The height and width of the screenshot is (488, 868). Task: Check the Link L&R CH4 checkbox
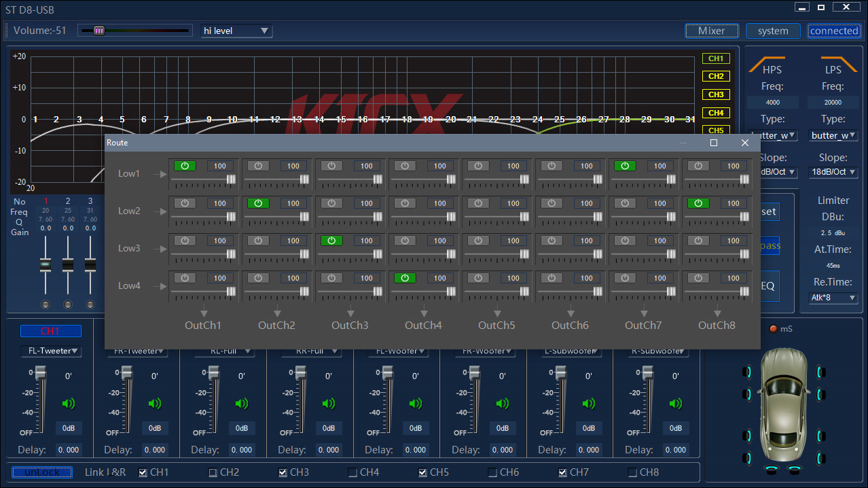click(352, 472)
